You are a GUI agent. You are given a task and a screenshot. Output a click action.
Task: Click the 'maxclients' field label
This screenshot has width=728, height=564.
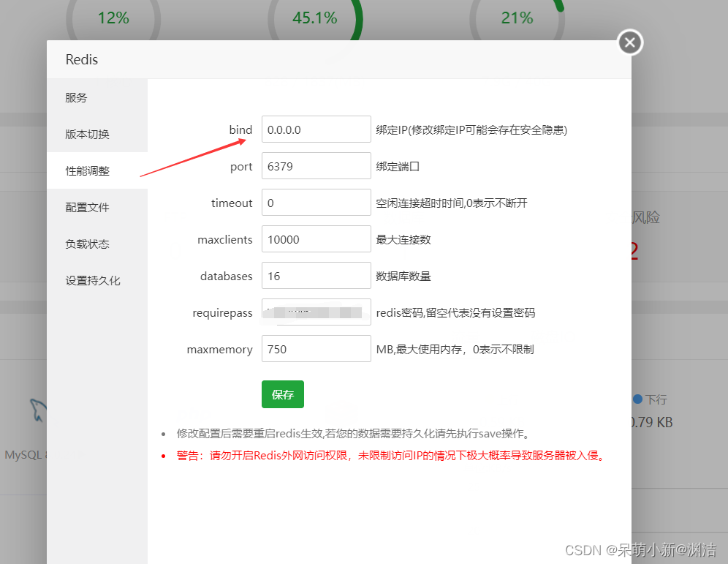[225, 240]
